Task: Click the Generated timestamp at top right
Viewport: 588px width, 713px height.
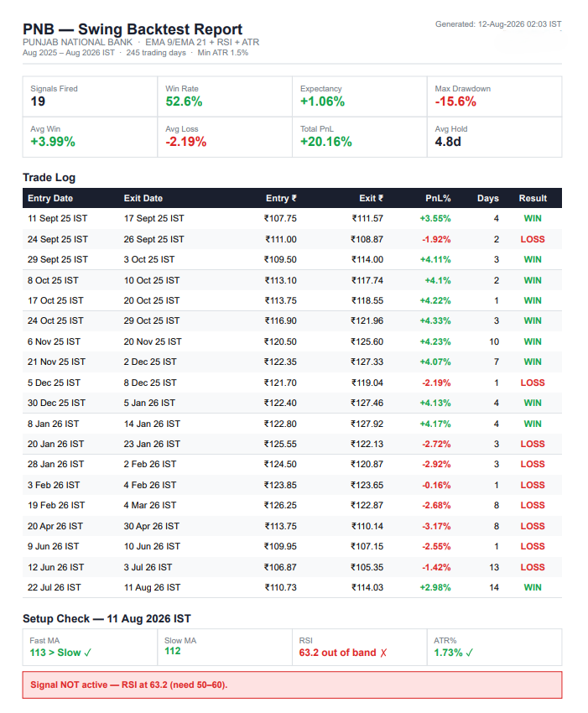Action: (x=498, y=24)
